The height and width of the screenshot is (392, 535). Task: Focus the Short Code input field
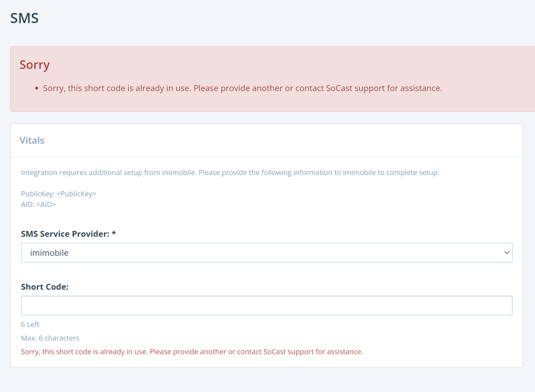(x=267, y=306)
